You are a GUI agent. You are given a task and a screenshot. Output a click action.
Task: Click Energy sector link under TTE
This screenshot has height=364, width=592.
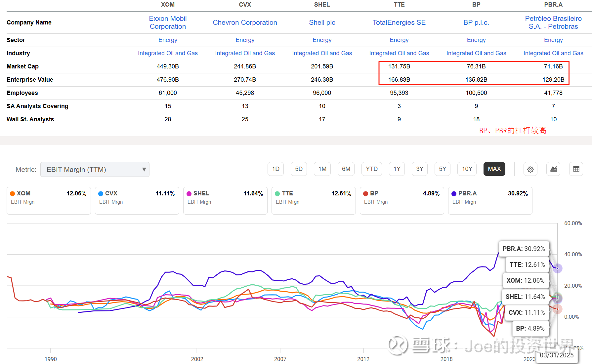399,40
